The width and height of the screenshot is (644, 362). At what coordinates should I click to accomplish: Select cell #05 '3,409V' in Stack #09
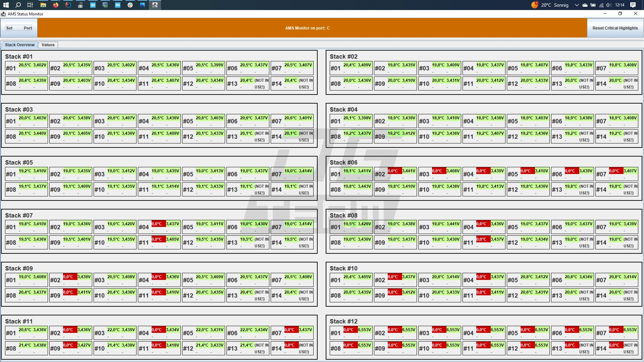point(204,280)
